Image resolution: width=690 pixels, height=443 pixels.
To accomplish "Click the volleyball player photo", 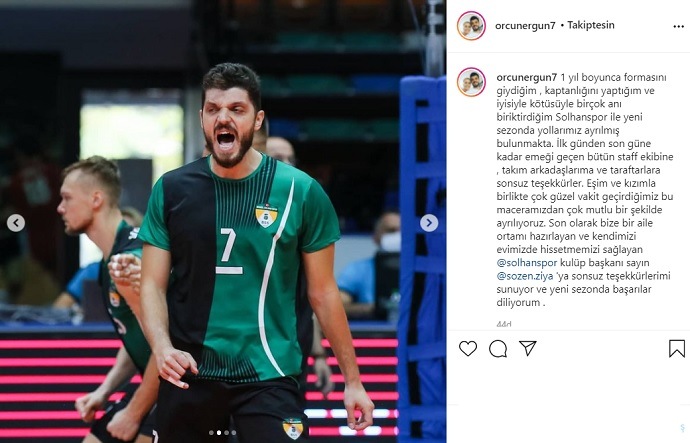I will coord(223,221).
